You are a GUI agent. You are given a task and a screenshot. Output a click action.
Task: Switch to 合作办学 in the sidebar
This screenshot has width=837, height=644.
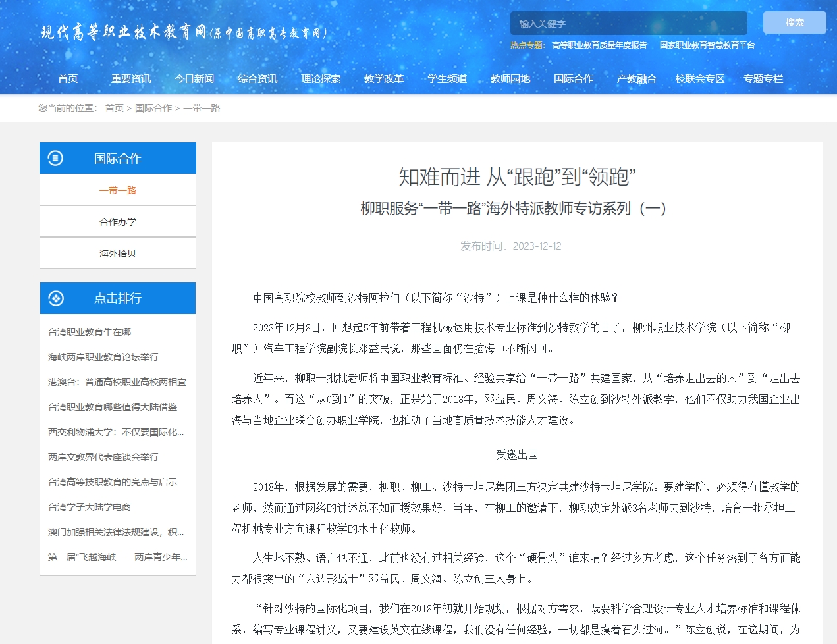118,222
